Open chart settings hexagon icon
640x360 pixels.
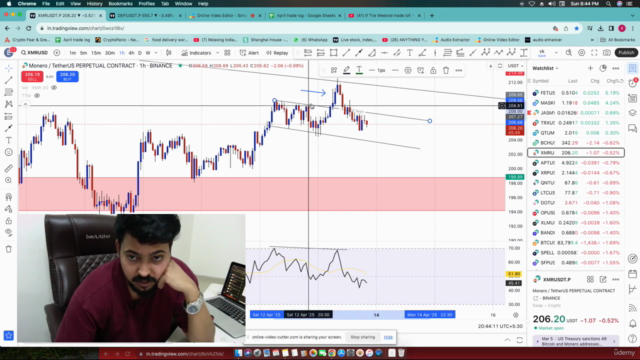click(582, 53)
